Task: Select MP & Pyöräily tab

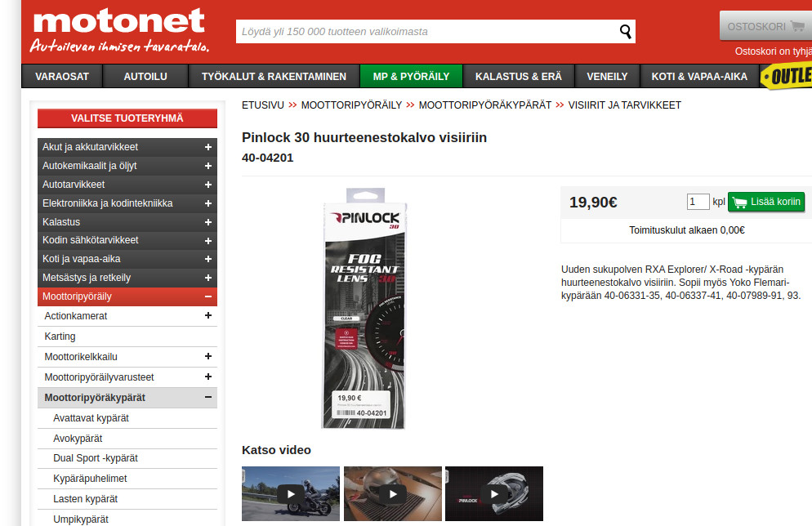Action: pyautogui.click(x=411, y=77)
